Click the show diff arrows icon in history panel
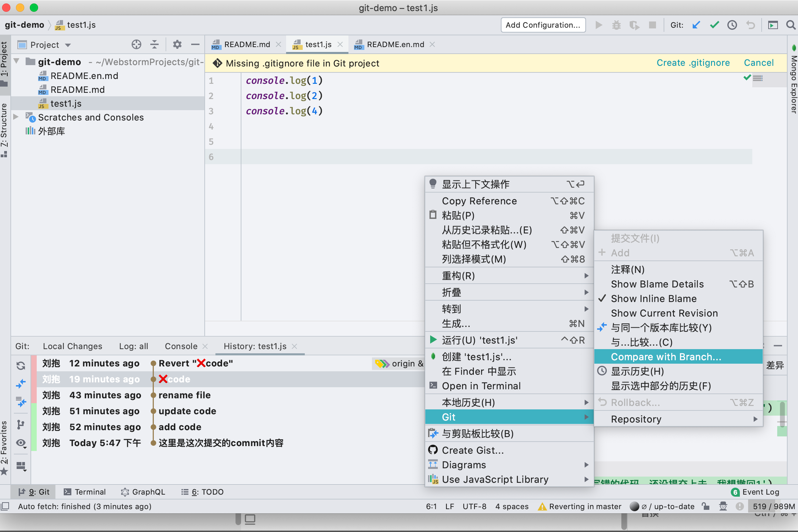This screenshot has width=798, height=532. [x=21, y=384]
